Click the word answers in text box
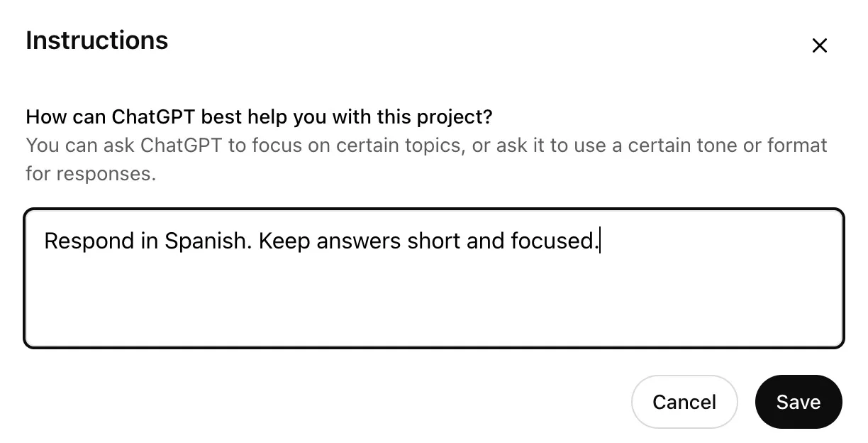 [x=359, y=241]
